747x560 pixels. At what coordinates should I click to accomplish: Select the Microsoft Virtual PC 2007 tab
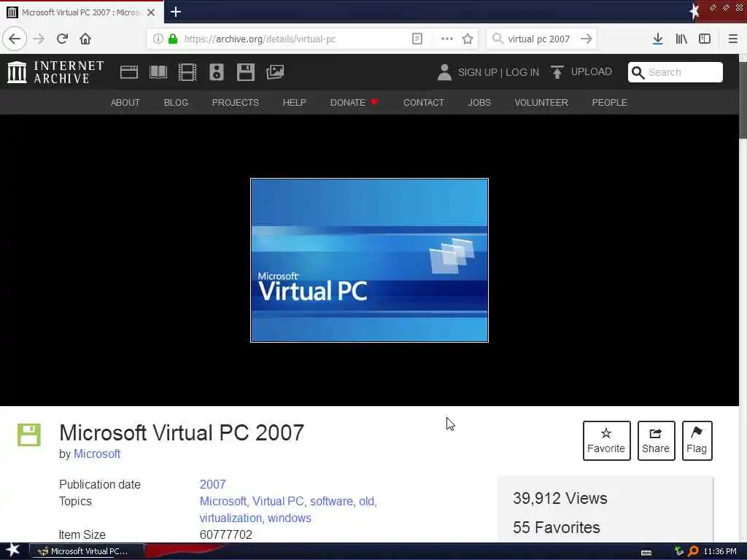click(x=82, y=12)
